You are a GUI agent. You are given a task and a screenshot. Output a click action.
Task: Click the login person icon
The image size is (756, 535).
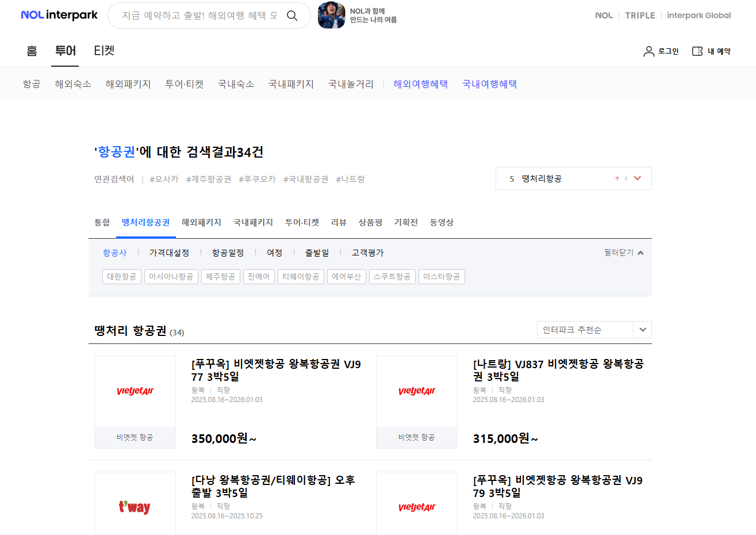coord(649,51)
